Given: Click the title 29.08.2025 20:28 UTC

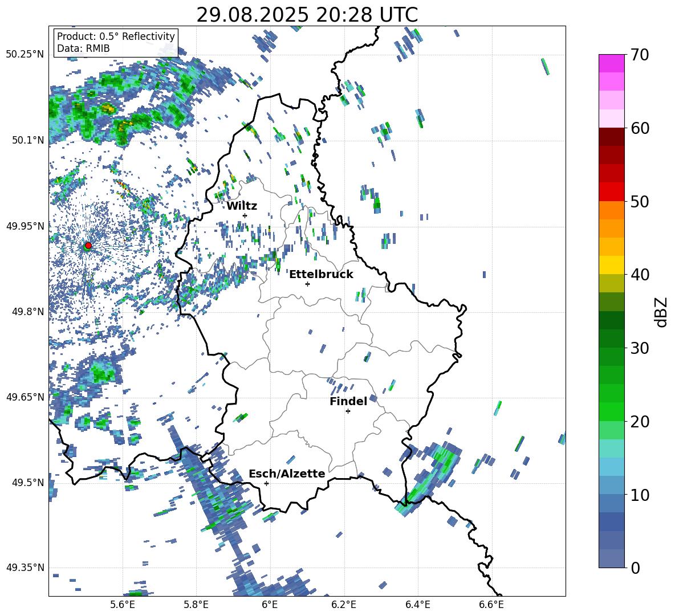Looking at the screenshot, I should tap(307, 15).
